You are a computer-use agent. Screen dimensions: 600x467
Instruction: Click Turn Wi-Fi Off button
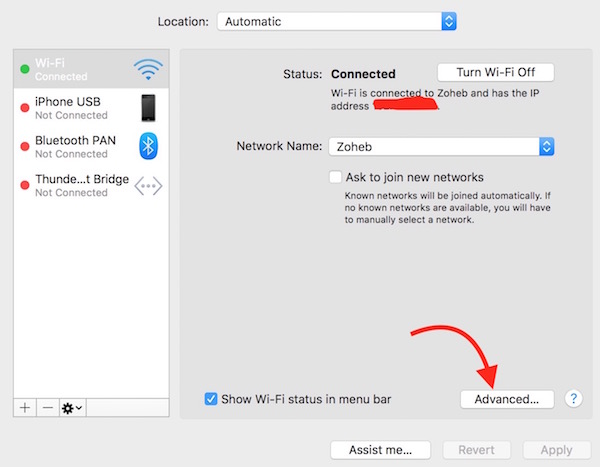pyautogui.click(x=495, y=73)
